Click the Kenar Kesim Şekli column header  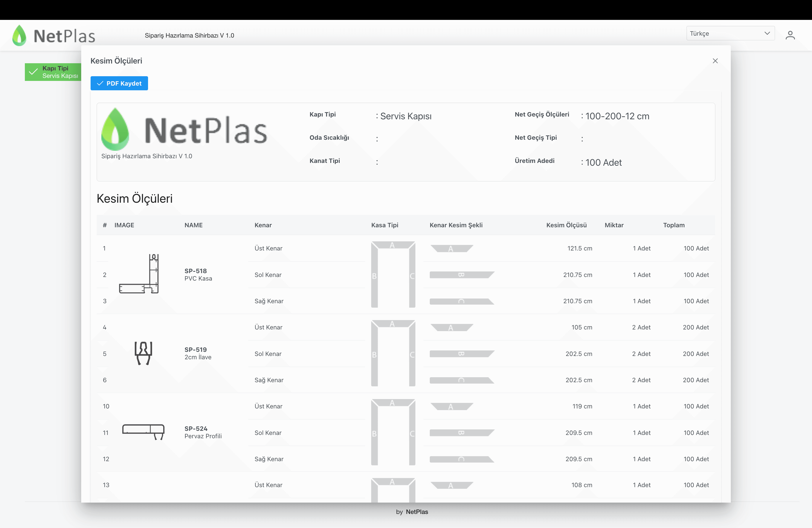pos(456,225)
